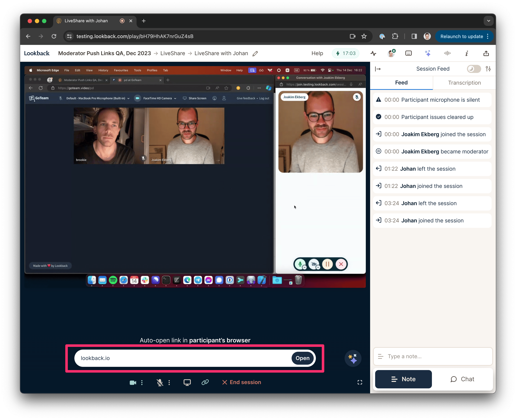Click the 1Password extension icon in Chrome
Image resolution: width=516 pixels, height=420 pixels.
tap(382, 36)
